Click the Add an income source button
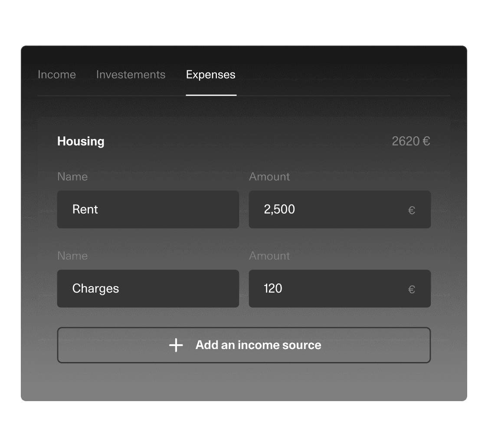This screenshot has width=488, height=448. pyautogui.click(x=244, y=345)
